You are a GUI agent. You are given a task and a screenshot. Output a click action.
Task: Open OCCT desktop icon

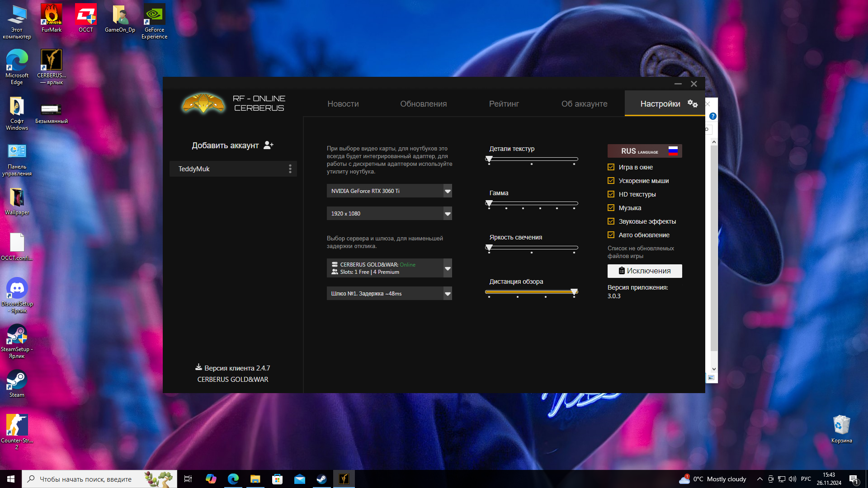pos(86,19)
